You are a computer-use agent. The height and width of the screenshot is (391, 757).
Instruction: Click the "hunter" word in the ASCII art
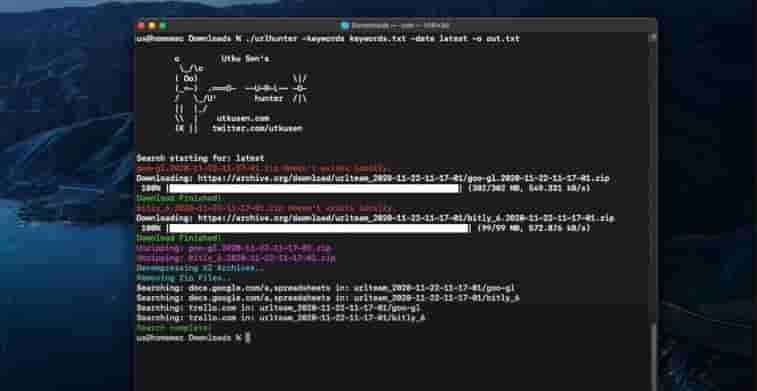(269, 98)
